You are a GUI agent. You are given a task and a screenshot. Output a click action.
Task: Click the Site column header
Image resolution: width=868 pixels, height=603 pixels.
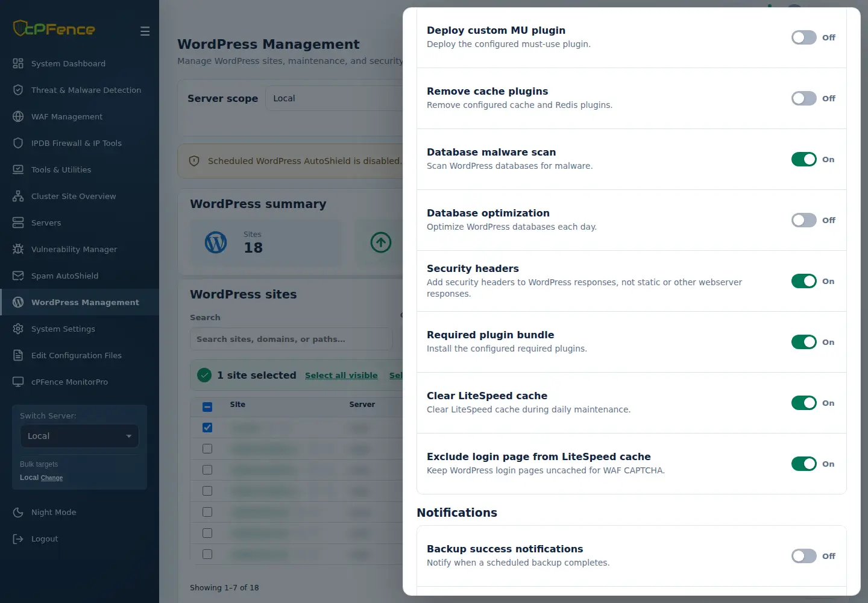(237, 405)
